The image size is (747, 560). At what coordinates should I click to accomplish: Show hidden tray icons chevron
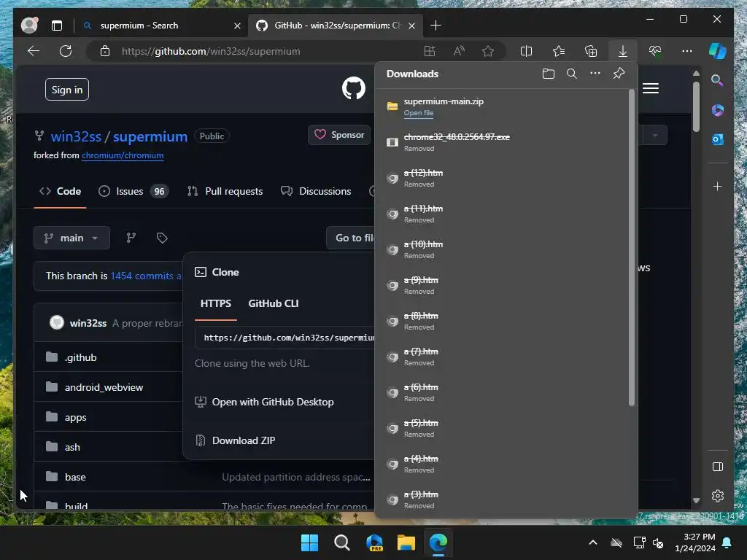593,542
